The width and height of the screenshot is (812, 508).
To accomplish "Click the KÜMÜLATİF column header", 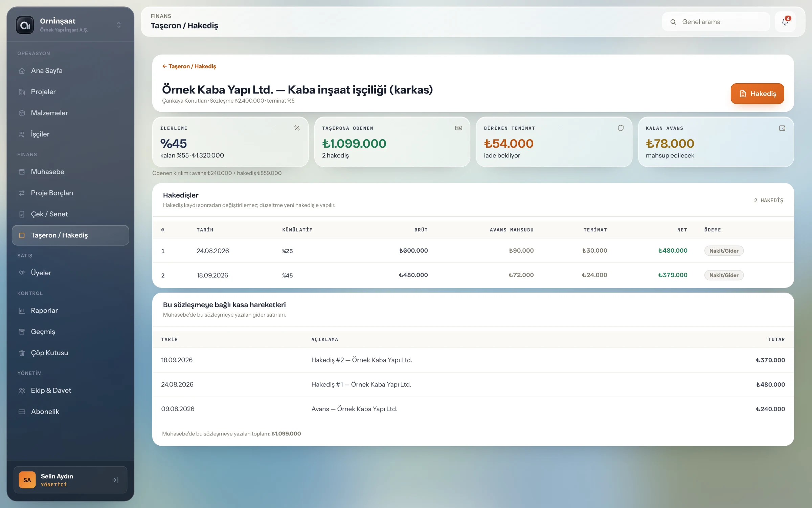I will [x=297, y=230].
